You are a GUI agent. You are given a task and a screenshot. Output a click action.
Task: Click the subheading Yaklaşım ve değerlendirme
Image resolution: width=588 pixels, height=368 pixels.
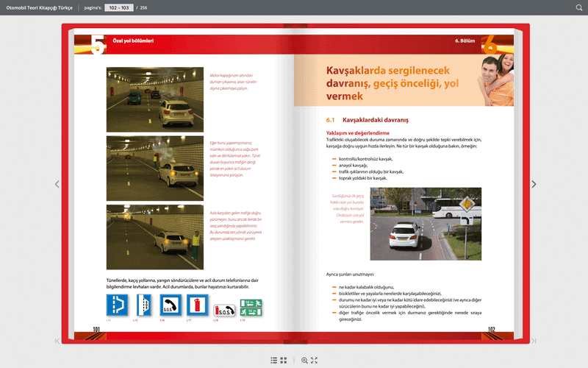point(358,133)
